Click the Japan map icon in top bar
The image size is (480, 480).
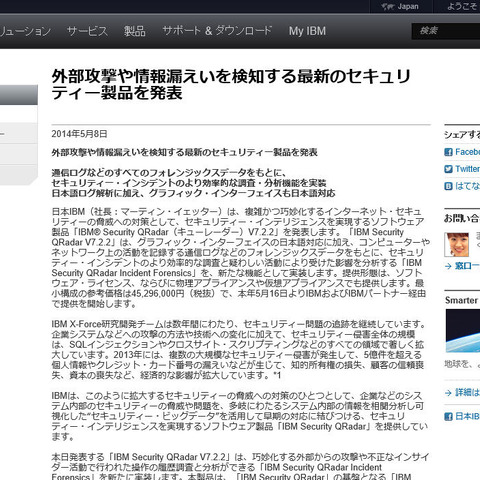coord(388,6)
